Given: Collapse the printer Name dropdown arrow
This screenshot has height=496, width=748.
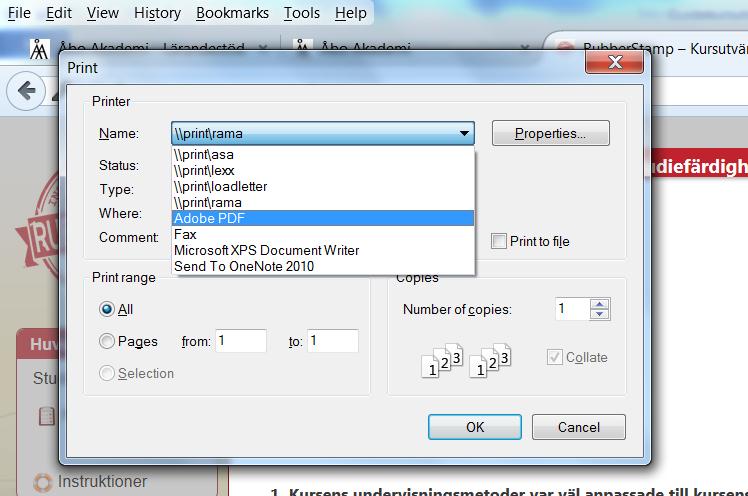Looking at the screenshot, I should coord(464,133).
